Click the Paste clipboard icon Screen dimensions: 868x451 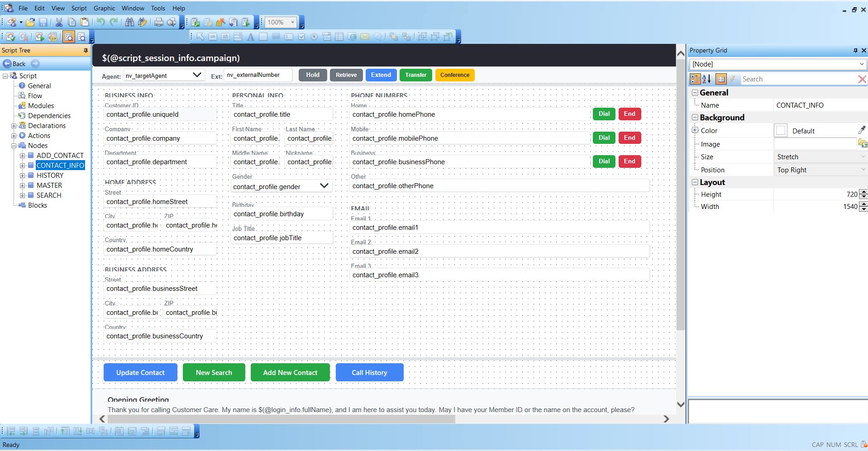coord(85,22)
